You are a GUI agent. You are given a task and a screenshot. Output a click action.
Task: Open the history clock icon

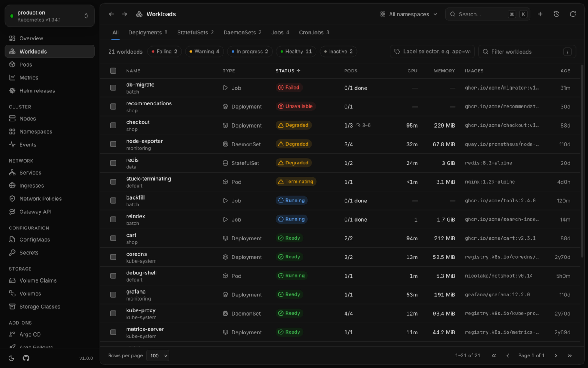(557, 14)
